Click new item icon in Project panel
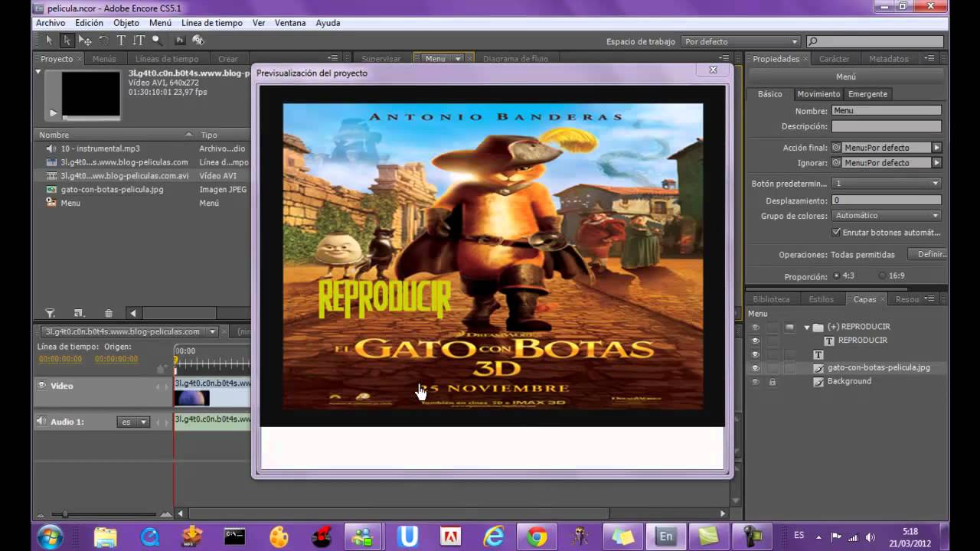The image size is (980, 551). 78,313
